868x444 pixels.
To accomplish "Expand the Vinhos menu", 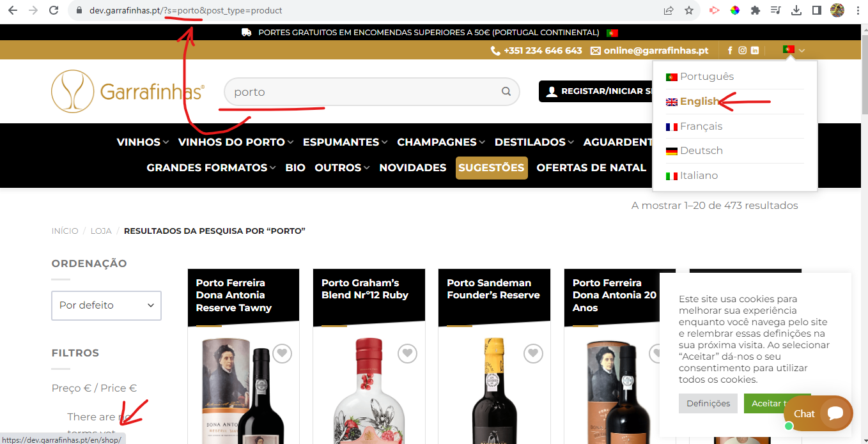I will click(x=143, y=142).
